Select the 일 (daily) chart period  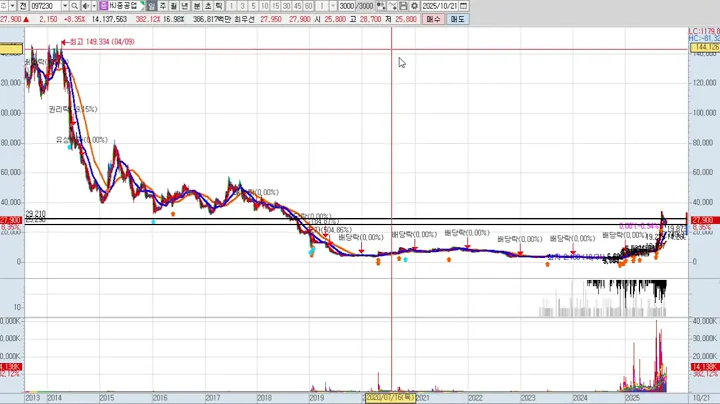click(x=152, y=6)
